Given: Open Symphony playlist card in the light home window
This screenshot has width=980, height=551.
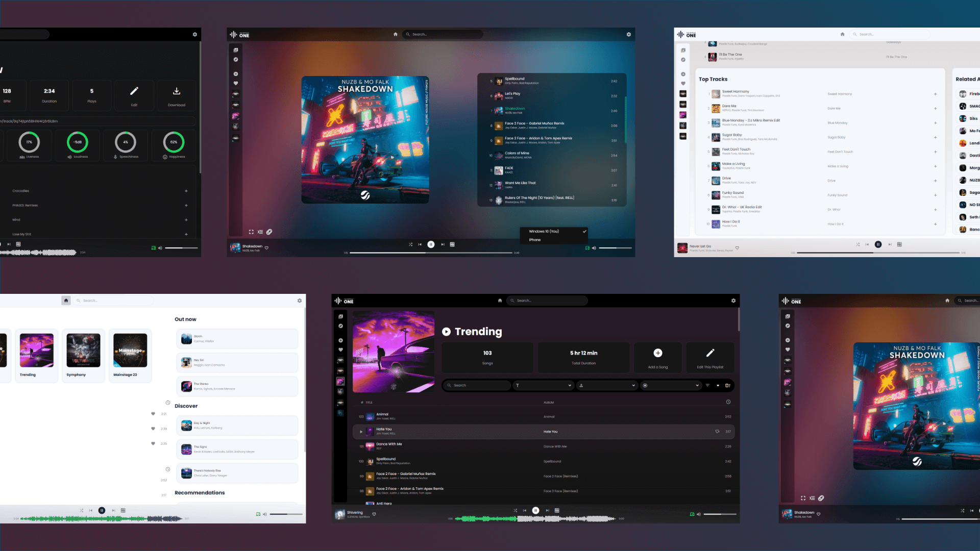Looking at the screenshot, I should pyautogui.click(x=83, y=356).
